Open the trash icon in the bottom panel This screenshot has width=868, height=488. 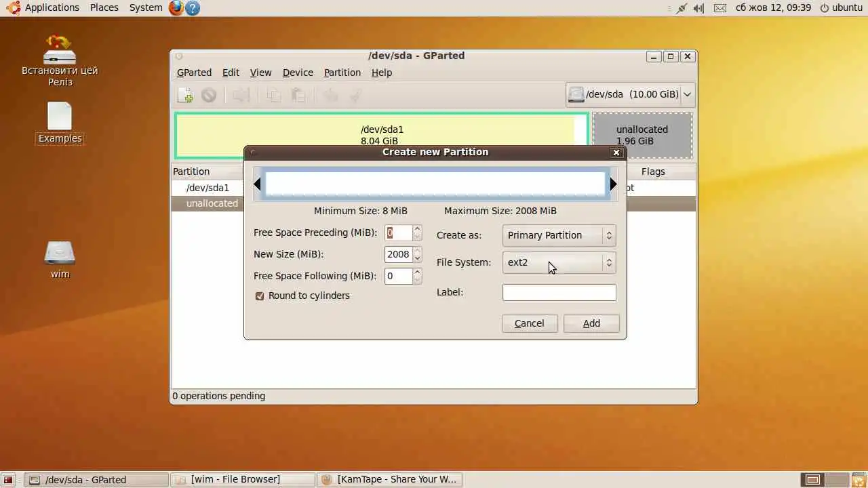858,480
